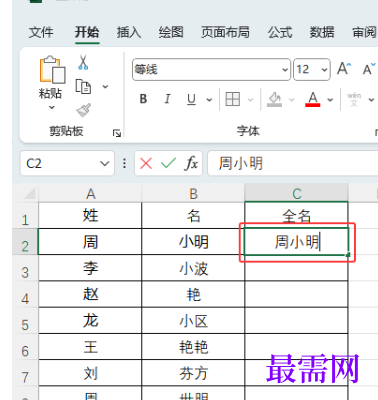Open the Name Box dropdown next to C2
The width and height of the screenshot is (378, 400).
[105, 163]
